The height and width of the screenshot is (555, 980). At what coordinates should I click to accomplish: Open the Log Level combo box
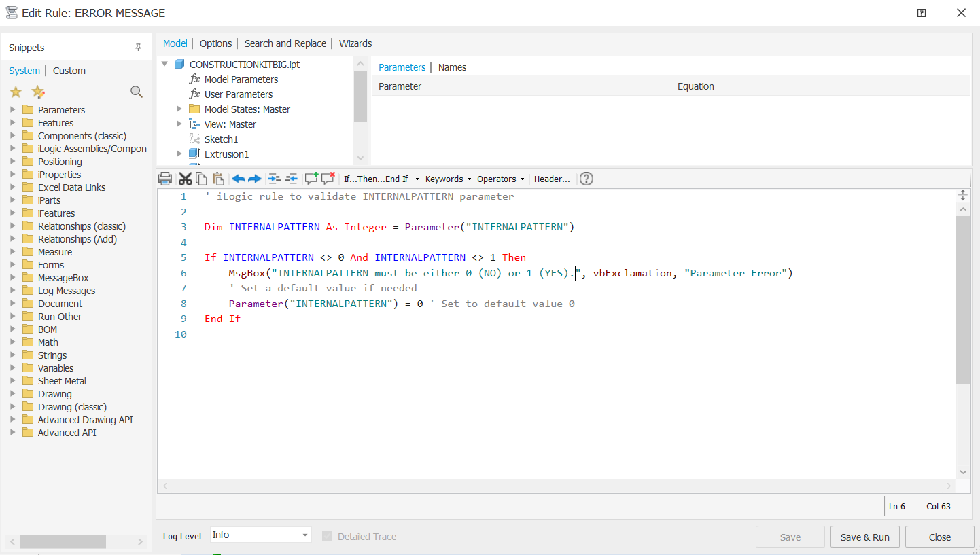click(x=260, y=535)
